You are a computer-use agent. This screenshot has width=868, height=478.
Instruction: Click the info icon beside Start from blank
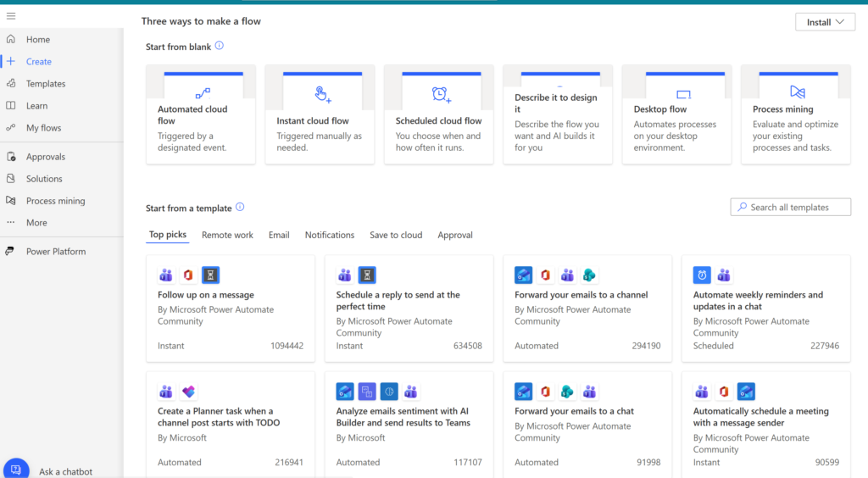click(x=220, y=47)
